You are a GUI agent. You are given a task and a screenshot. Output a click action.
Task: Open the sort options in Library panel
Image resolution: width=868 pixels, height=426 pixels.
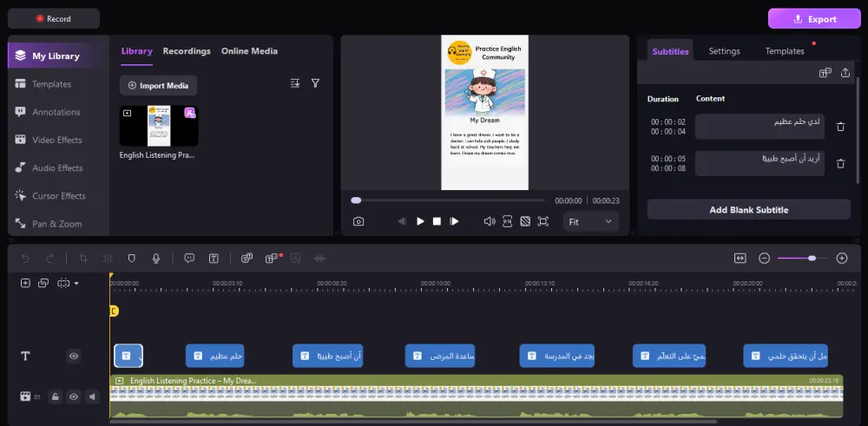coord(295,83)
